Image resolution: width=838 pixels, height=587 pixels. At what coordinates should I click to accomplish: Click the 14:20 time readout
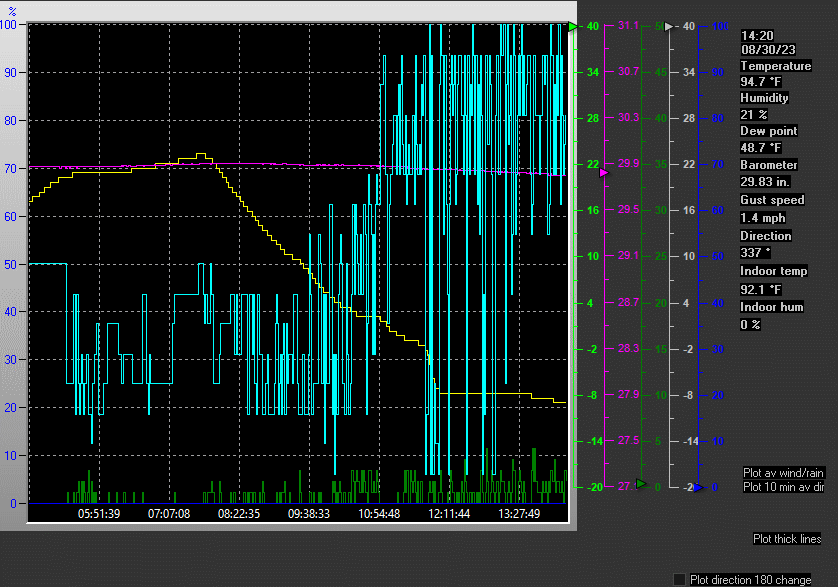[757, 35]
